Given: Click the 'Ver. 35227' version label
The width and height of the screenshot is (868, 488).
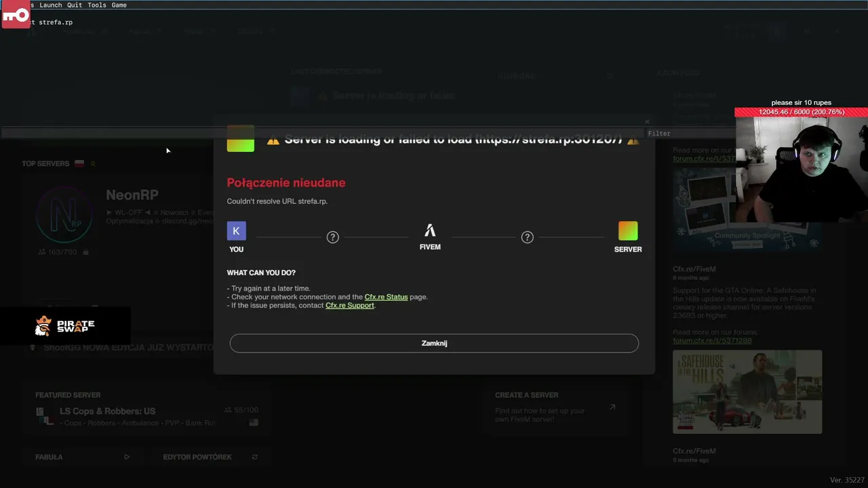Looking at the screenshot, I should tap(847, 480).
